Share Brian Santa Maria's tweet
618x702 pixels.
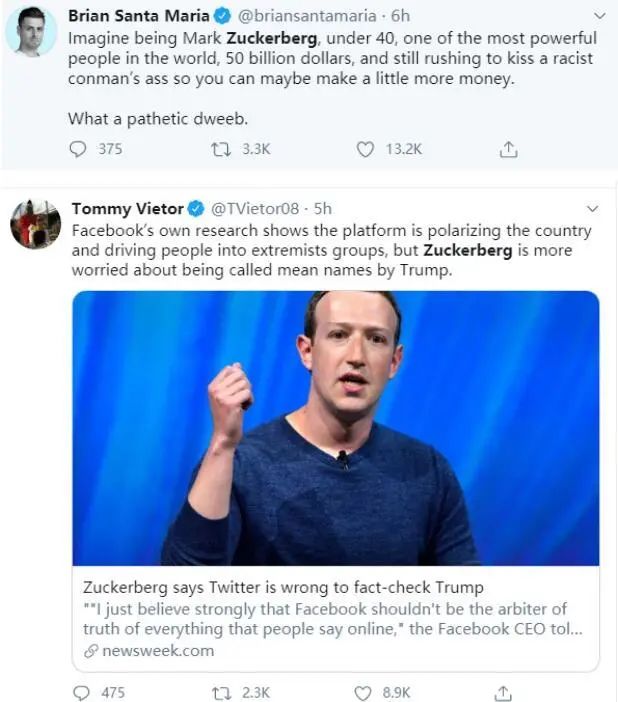[508, 150]
